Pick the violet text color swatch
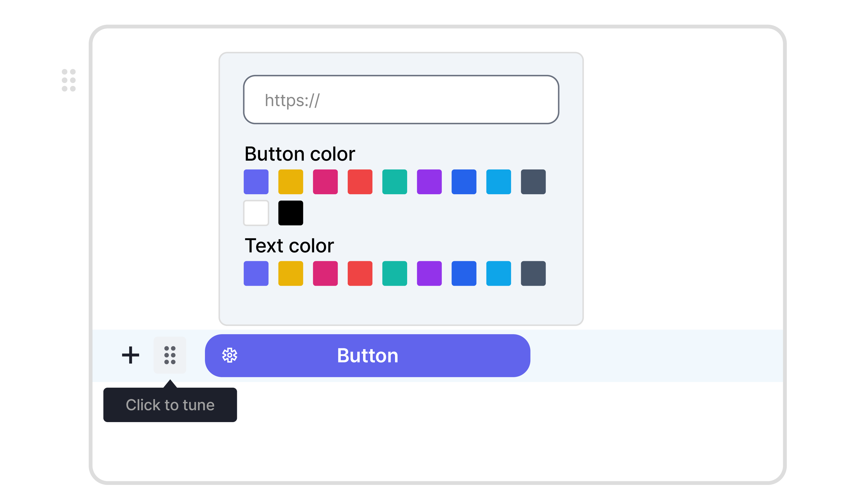868x502 pixels. [x=429, y=273]
